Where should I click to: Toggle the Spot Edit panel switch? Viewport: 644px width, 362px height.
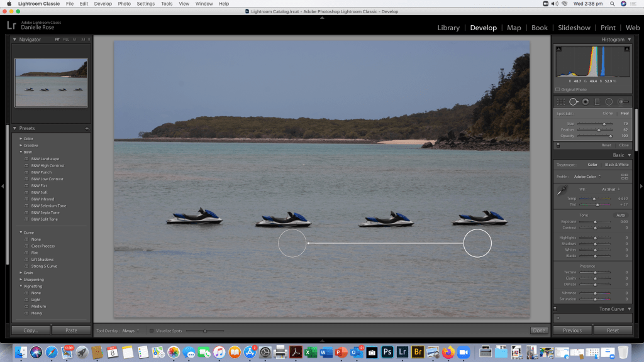tap(558, 145)
